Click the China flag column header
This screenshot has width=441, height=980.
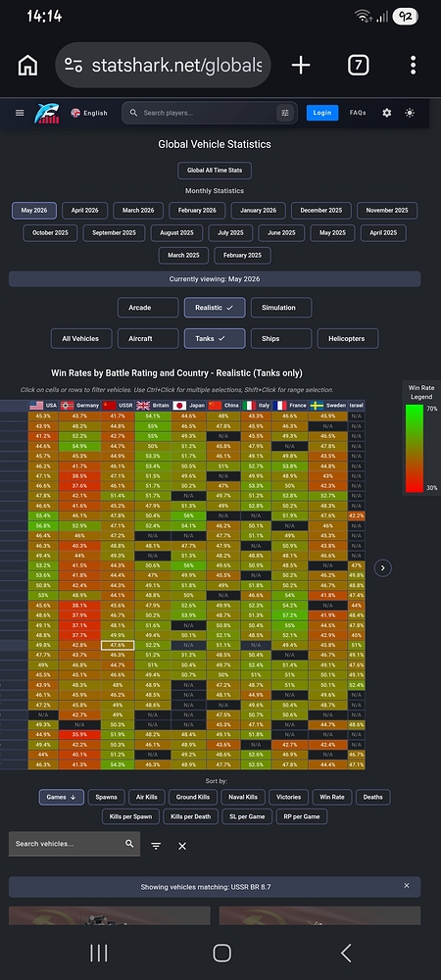pyautogui.click(x=224, y=406)
